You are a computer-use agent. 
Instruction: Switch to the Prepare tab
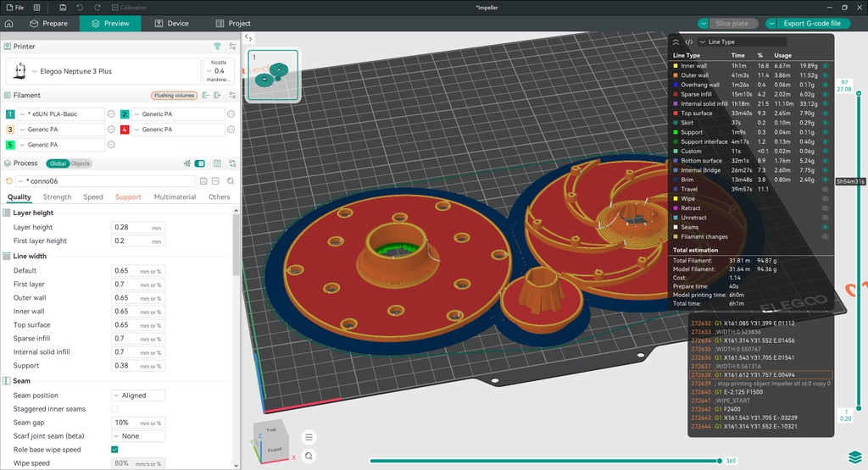[48, 23]
